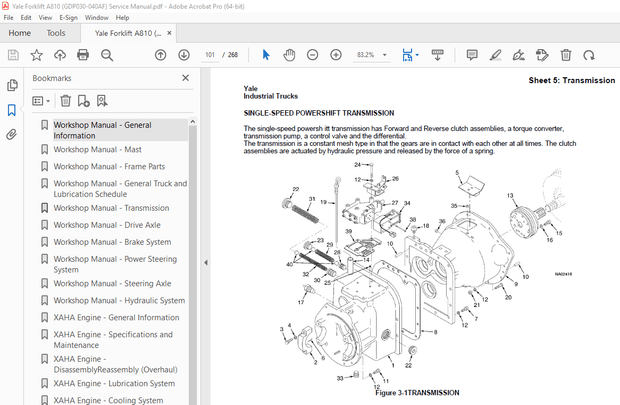The image size is (620, 405).
Task: Open fit page options dropdown arrow
Action: click(x=418, y=55)
